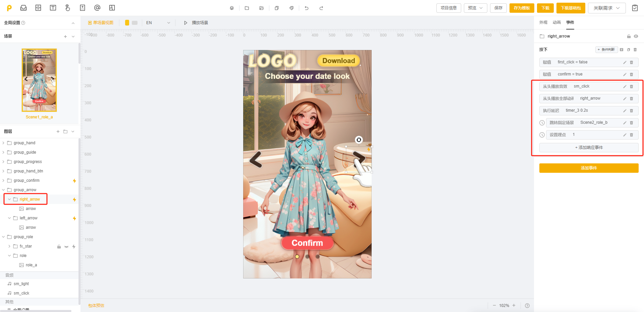Collapse the left_arrow layer group
The image size is (644, 312).
(x=9, y=218)
